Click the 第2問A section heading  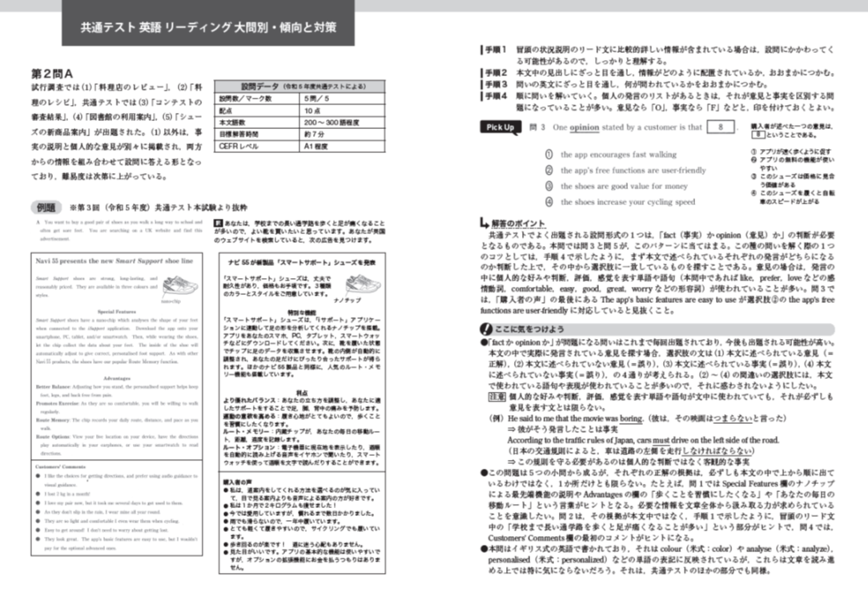tap(52, 74)
